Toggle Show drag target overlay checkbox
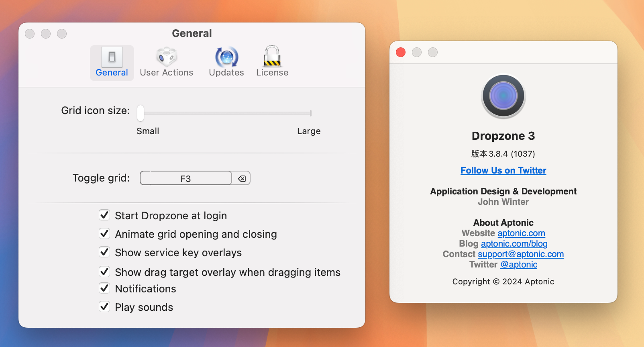 coord(104,272)
